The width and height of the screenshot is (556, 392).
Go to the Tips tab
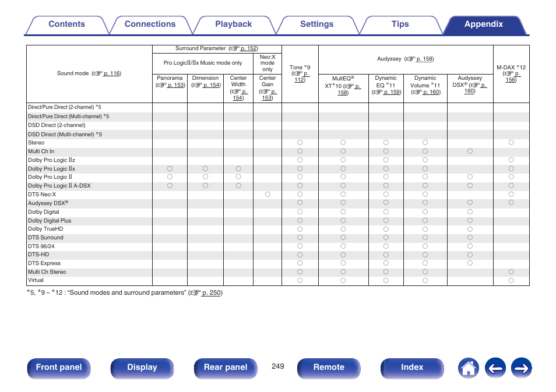coord(400,24)
